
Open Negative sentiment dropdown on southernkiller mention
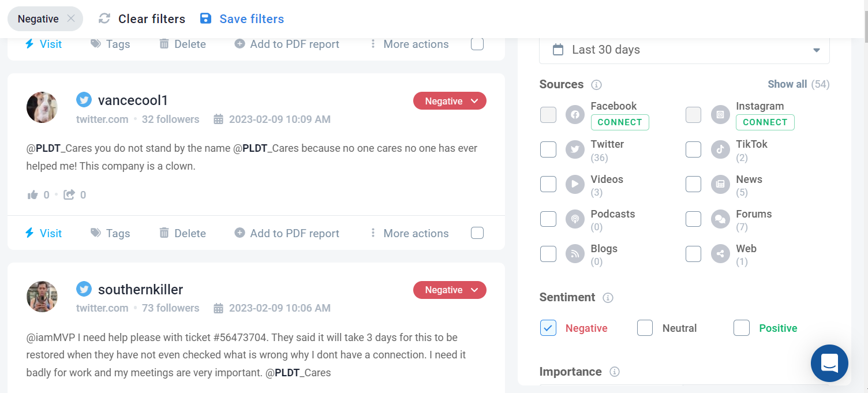pyautogui.click(x=450, y=290)
